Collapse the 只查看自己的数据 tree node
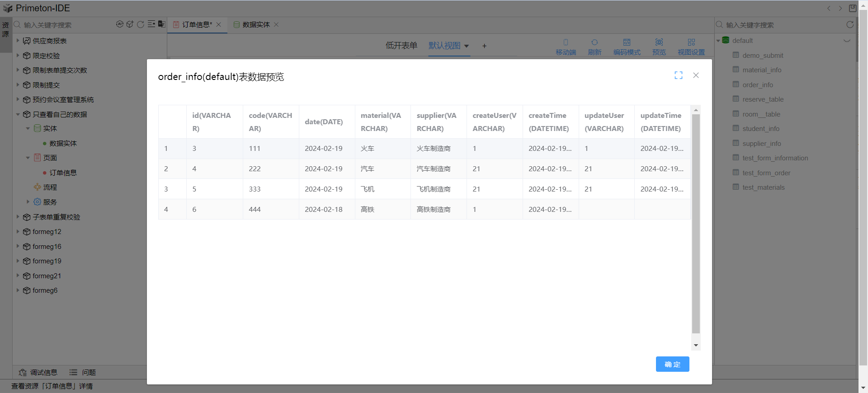Viewport: 868px width, 393px height. tap(18, 114)
